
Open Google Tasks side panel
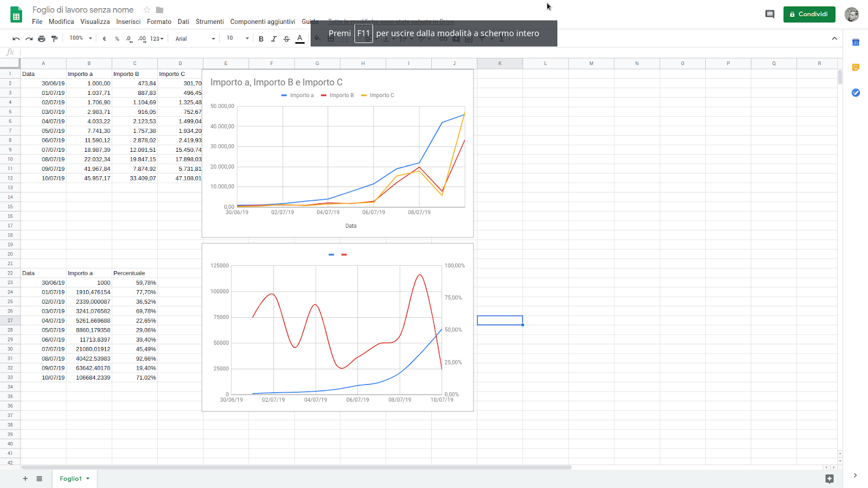click(x=856, y=93)
